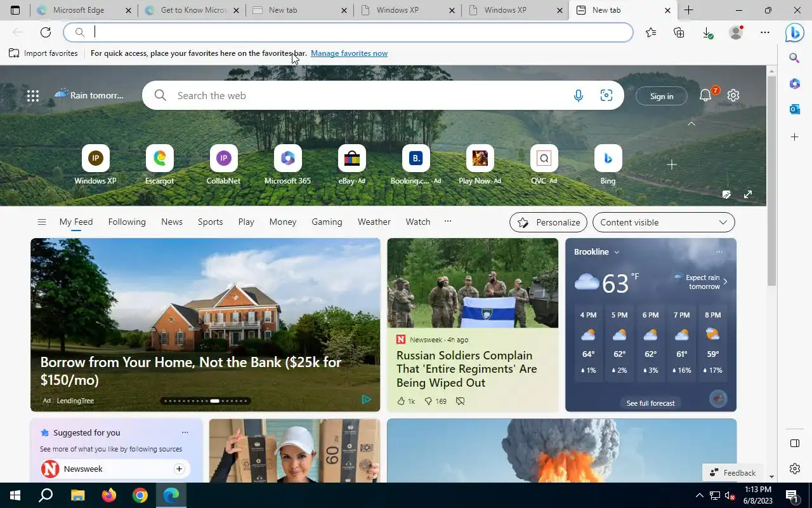Show hidden system tray icons

pos(699,495)
